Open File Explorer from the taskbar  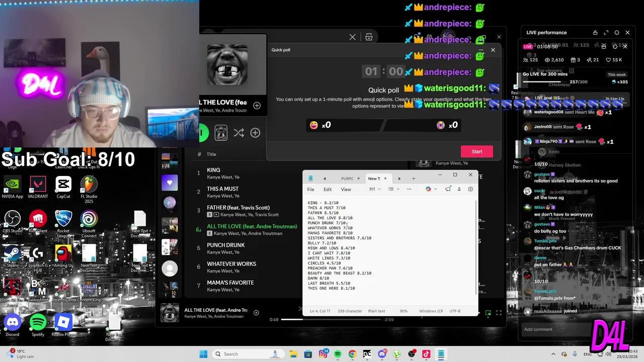(x=293, y=354)
